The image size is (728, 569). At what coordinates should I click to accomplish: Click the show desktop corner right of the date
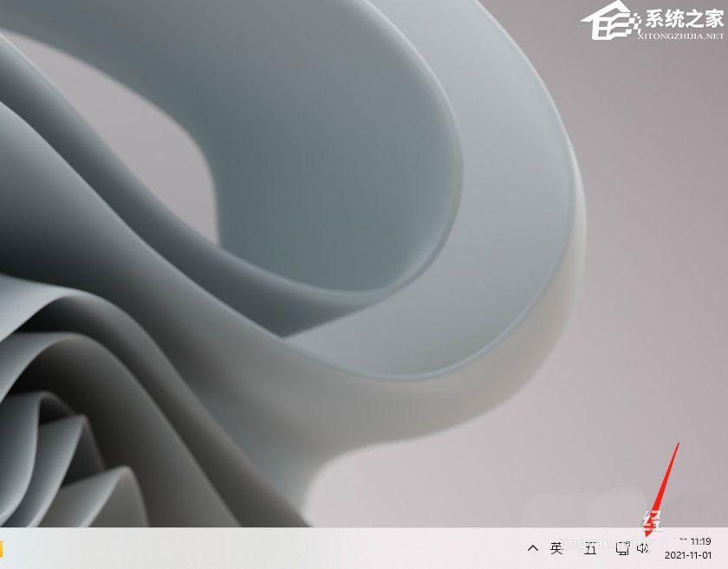725,548
